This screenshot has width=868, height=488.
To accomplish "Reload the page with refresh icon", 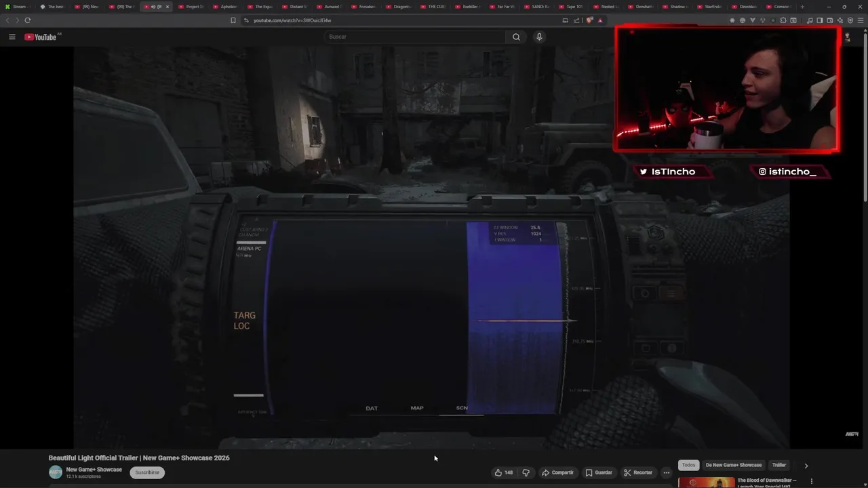I will pos(27,20).
